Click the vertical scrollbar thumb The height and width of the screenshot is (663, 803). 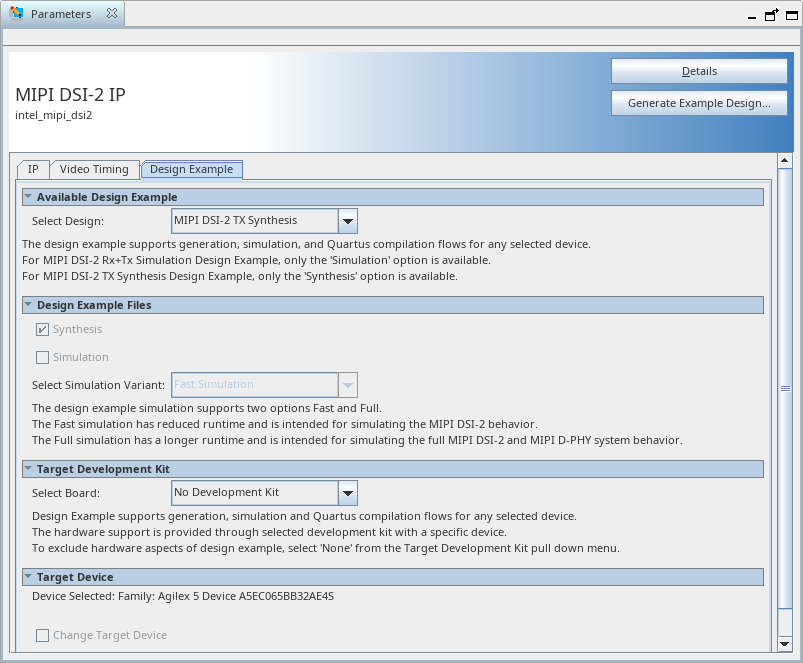coord(785,389)
